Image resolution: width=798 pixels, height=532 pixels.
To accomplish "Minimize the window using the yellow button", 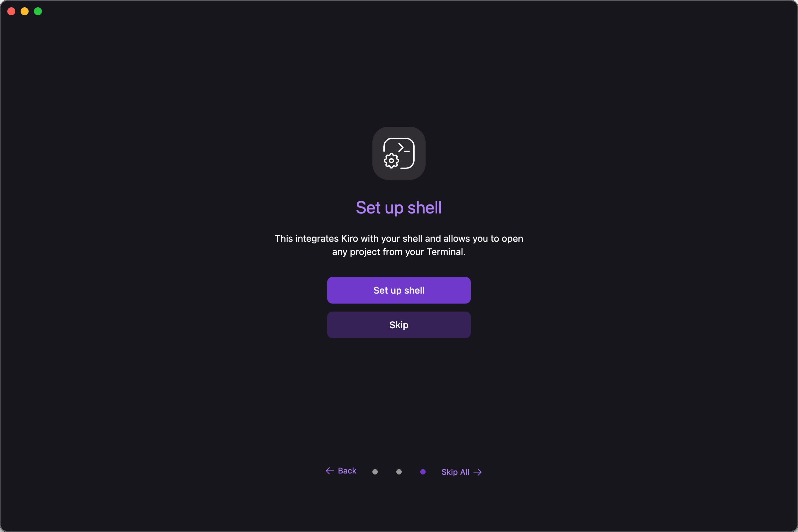I will (24, 11).
